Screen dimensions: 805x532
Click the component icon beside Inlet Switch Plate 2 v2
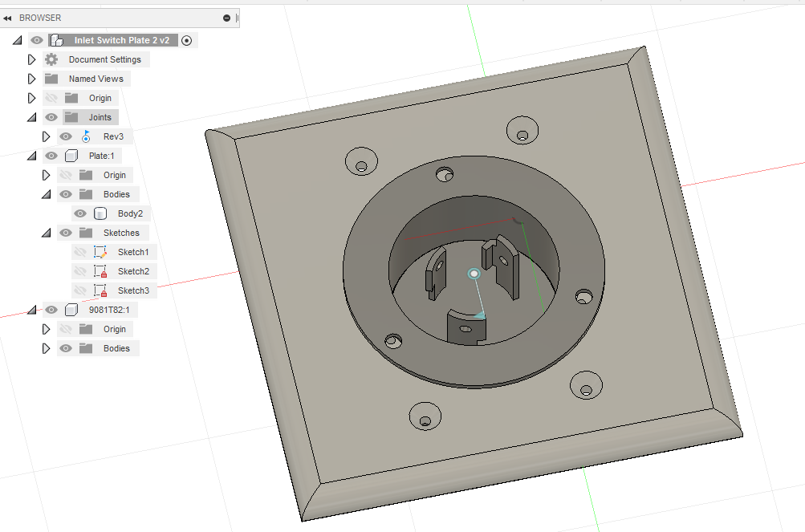point(58,39)
